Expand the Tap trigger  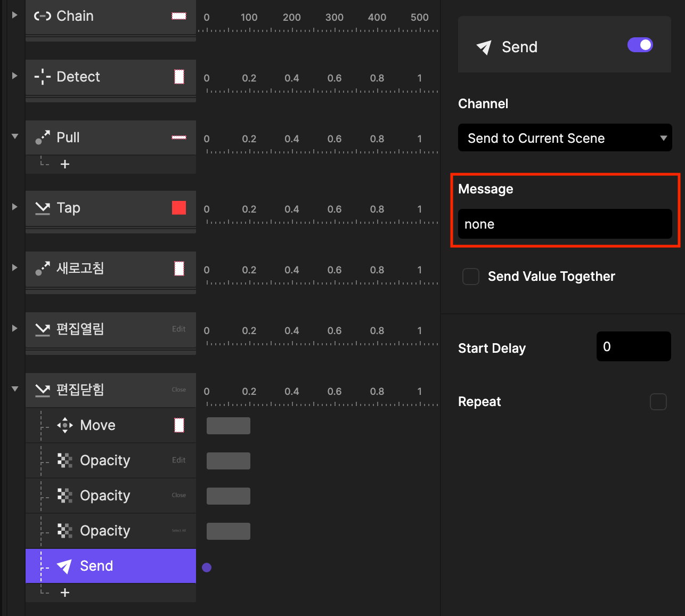(x=15, y=207)
